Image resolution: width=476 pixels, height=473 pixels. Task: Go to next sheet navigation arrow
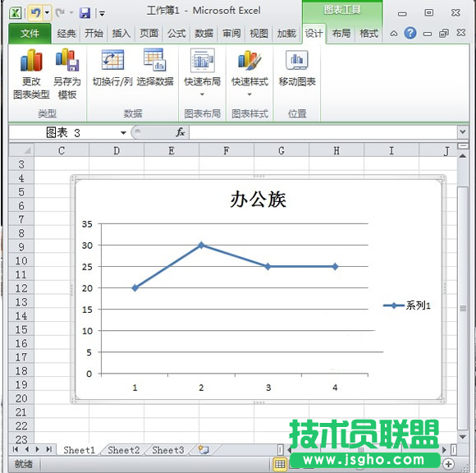[x=38, y=449]
